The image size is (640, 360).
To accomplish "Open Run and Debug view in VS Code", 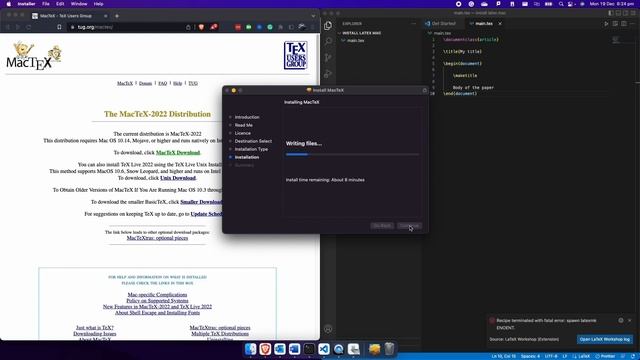I will [328, 74].
